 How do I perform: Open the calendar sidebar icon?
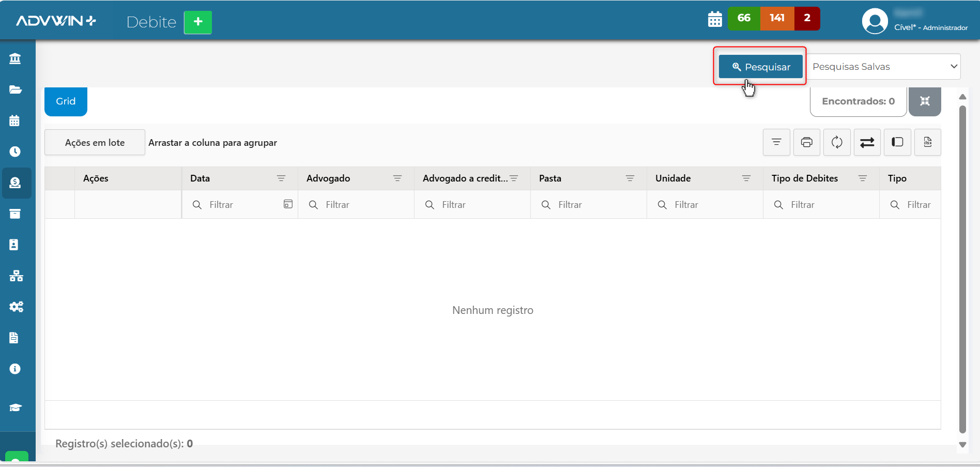(x=14, y=120)
